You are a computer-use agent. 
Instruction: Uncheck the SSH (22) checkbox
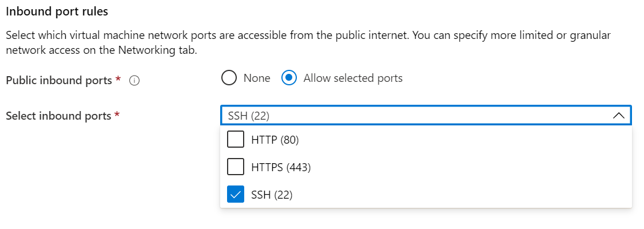click(x=236, y=195)
